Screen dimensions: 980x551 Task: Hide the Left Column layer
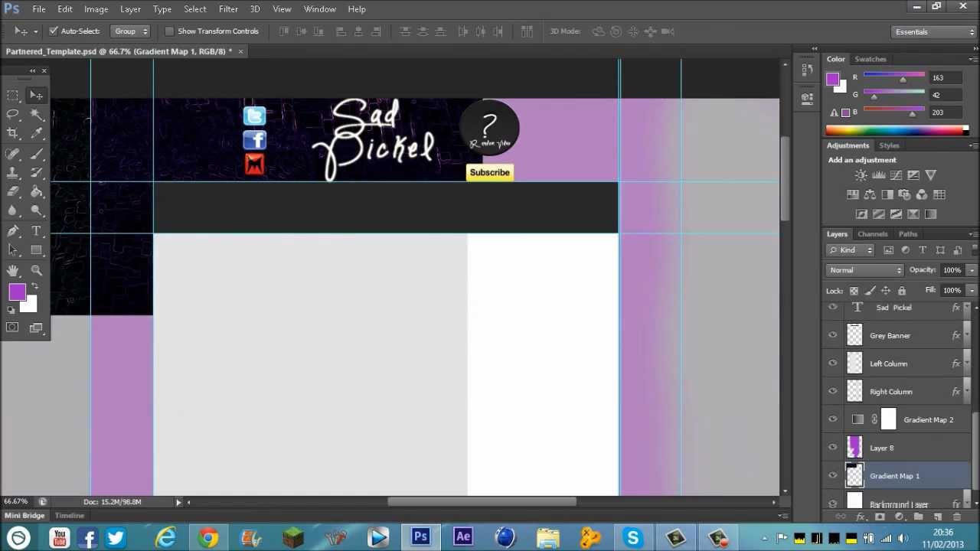833,364
